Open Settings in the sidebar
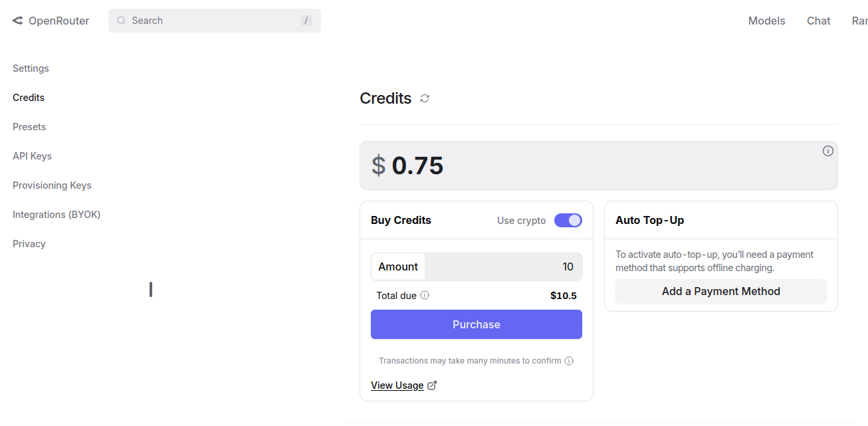Image resolution: width=868 pixels, height=426 pixels. [x=31, y=68]
